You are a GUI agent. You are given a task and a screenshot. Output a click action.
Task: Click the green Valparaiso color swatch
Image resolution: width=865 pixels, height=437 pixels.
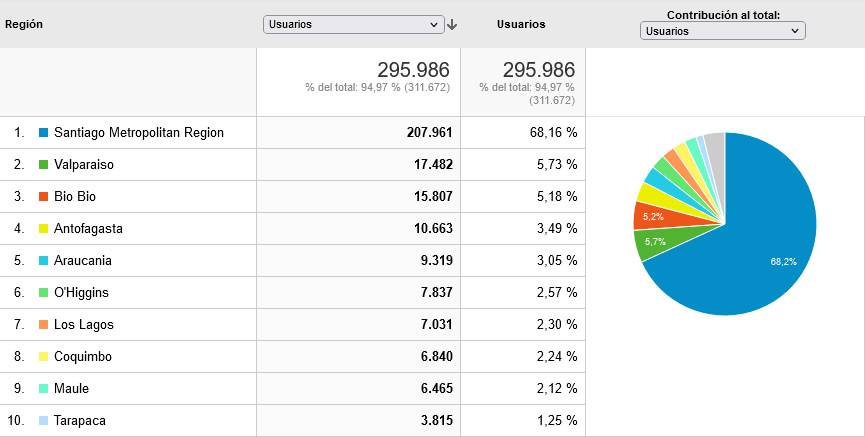[44, 164]
